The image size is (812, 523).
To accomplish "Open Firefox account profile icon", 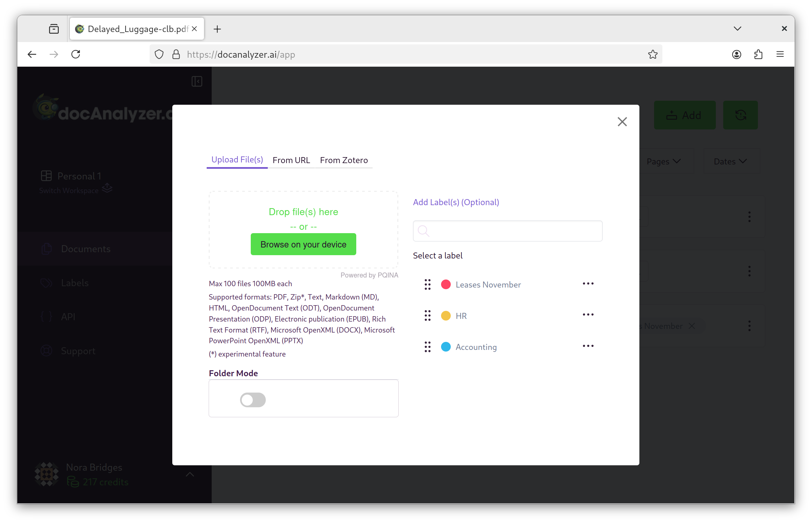I will (x=736, y=54).
